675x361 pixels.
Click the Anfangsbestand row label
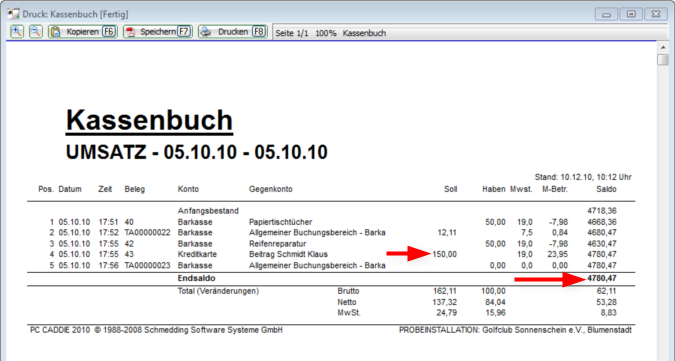(208, 211)
